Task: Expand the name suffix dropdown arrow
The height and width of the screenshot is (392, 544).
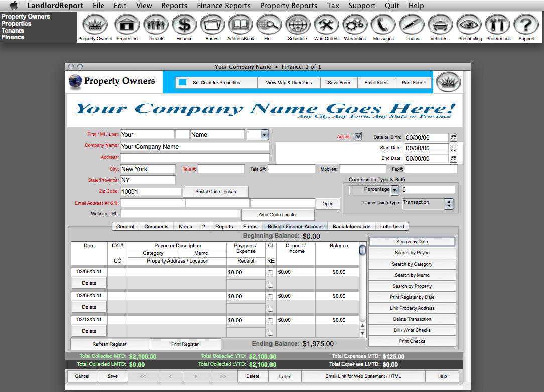Action: [x=265, y=135]
